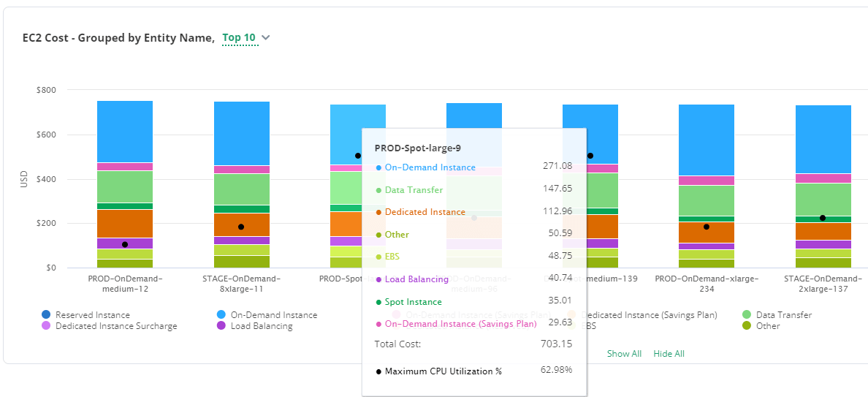Select olive Other segment of STAGE-OnDemand-8xlarge-11 bar
This screenshot has width=868, height=397.
(x=241, y=261)
